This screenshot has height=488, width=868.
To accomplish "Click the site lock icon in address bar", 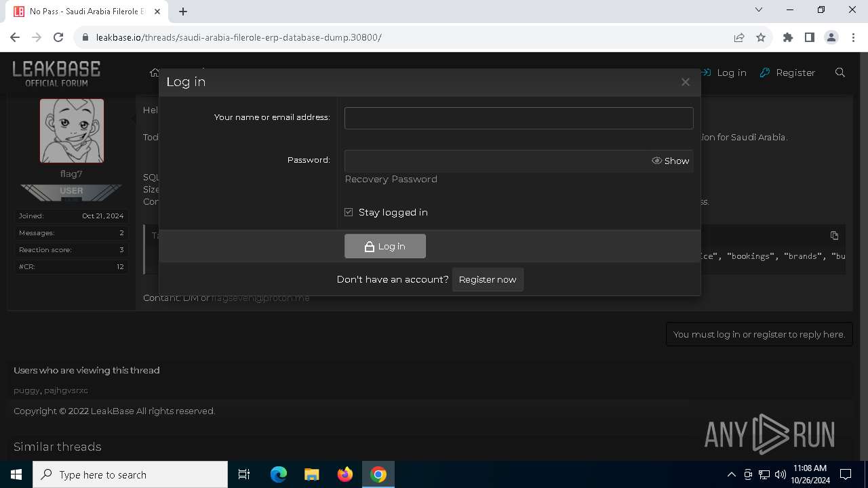I will point(85,37).
